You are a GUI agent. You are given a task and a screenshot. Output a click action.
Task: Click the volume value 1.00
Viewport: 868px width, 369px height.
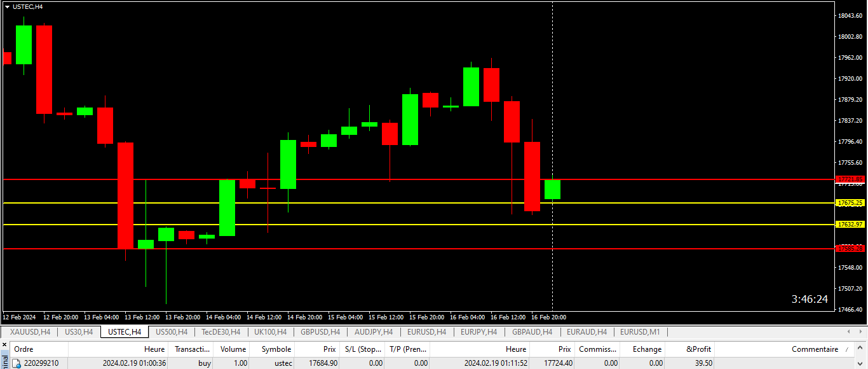[x=241, y=363]
